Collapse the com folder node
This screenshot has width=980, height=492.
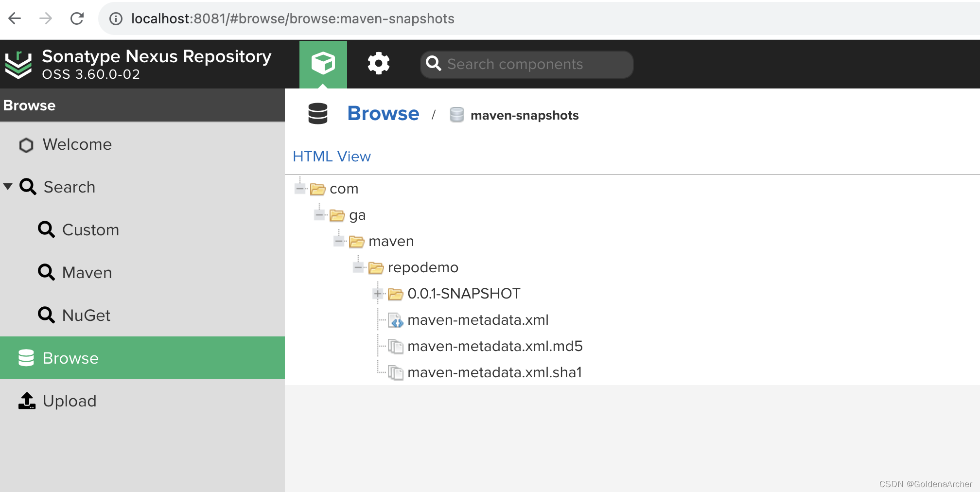point(300,189)
